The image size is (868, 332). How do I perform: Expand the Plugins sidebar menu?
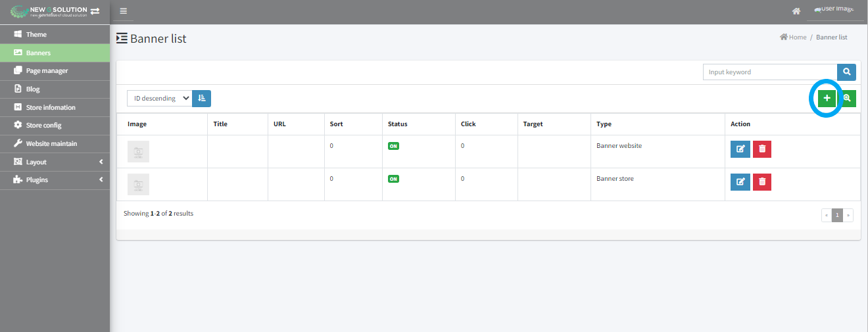click(55, 179)
